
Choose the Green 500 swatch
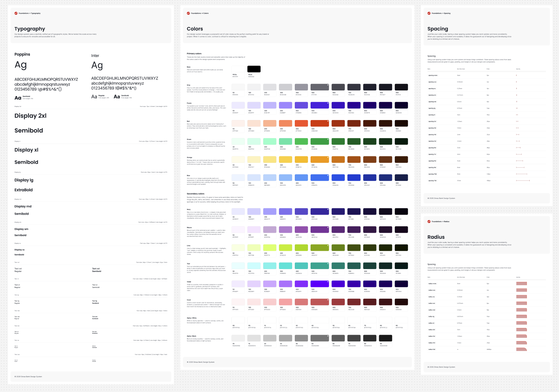(x=320, y=141)
